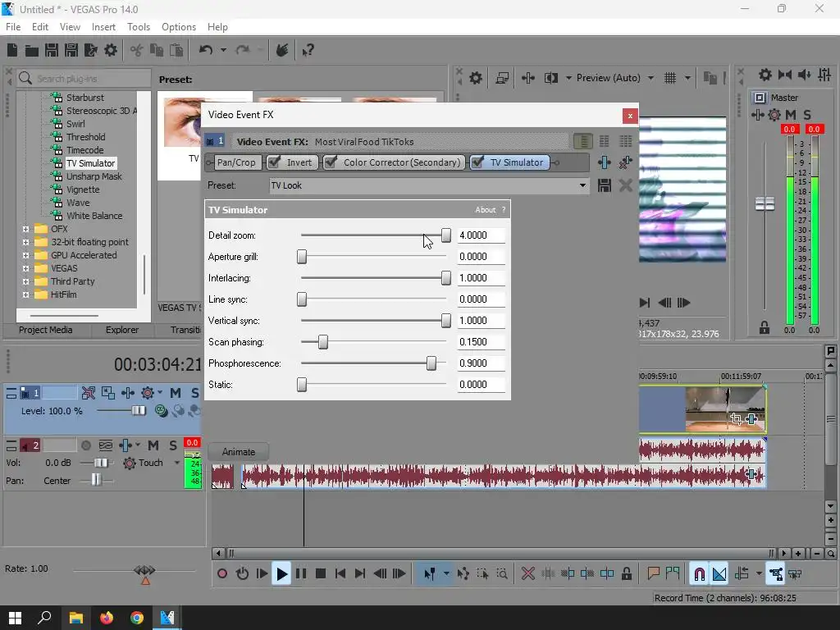Click the Phosphorescence slider handle
This screenshot has width=840, height=630.
(x=431, y=363)
